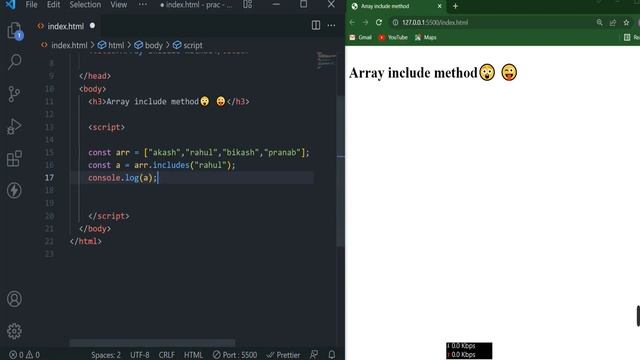
Task: Open the View menu
Action: point(118,4)
